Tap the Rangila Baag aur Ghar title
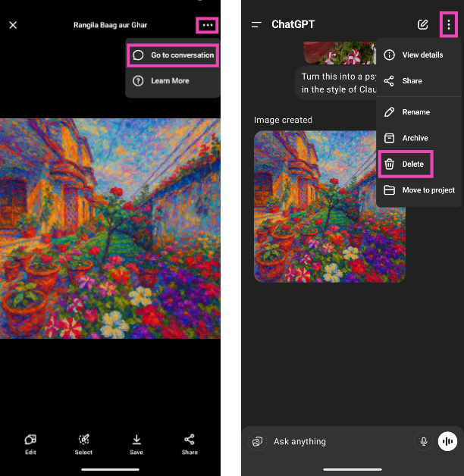 pos(110,25)
